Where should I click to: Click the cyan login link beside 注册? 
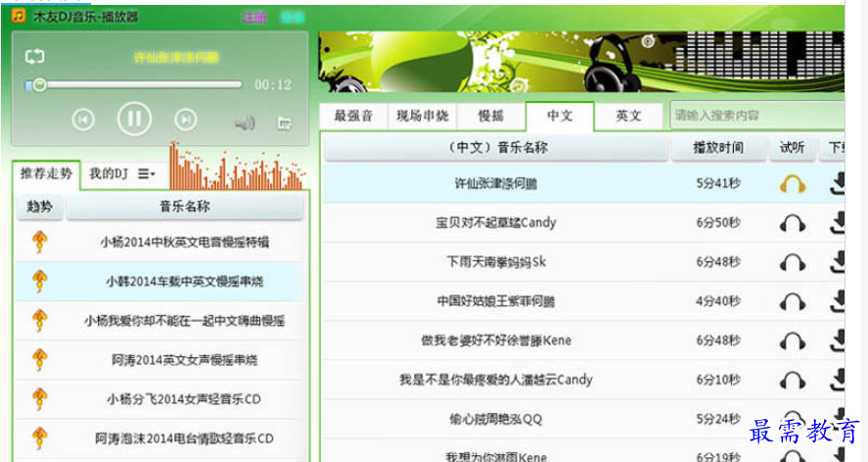293,18
